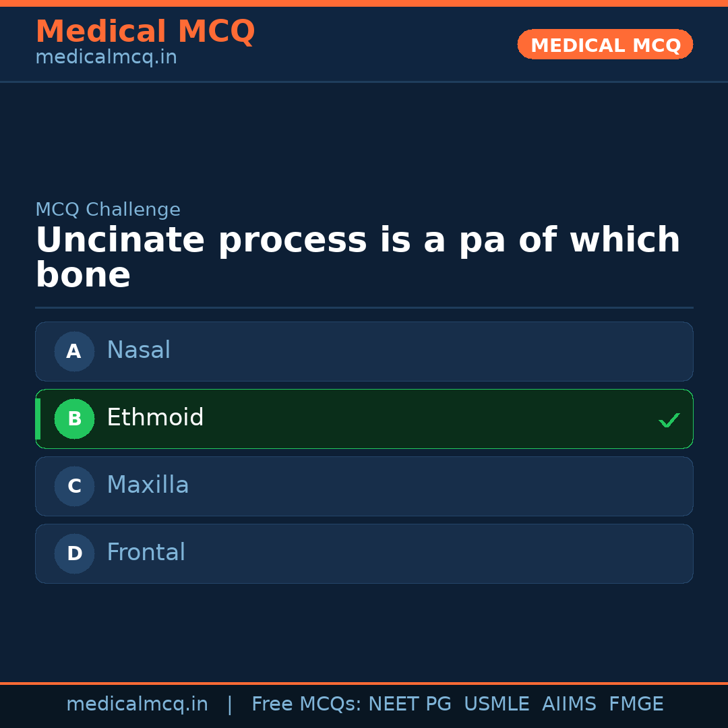Screen dimensions: 728x728
Task: Click the letter B green circle badge
Action: pyautogui.click(x=74, y=419)
